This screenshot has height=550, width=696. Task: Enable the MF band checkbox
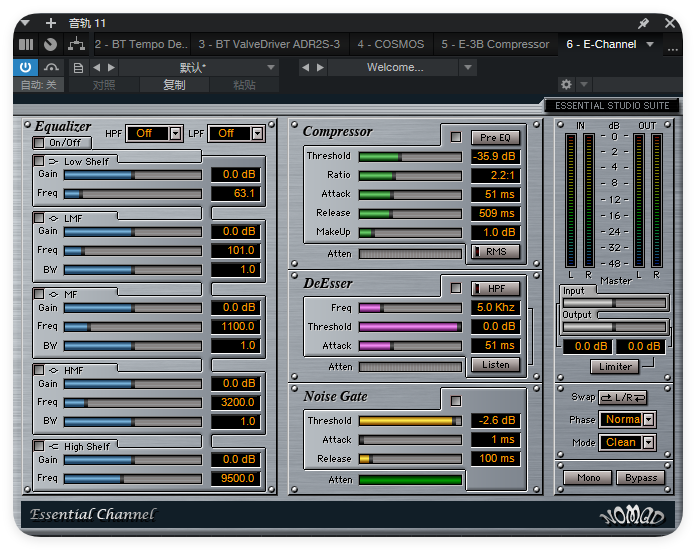39,294
